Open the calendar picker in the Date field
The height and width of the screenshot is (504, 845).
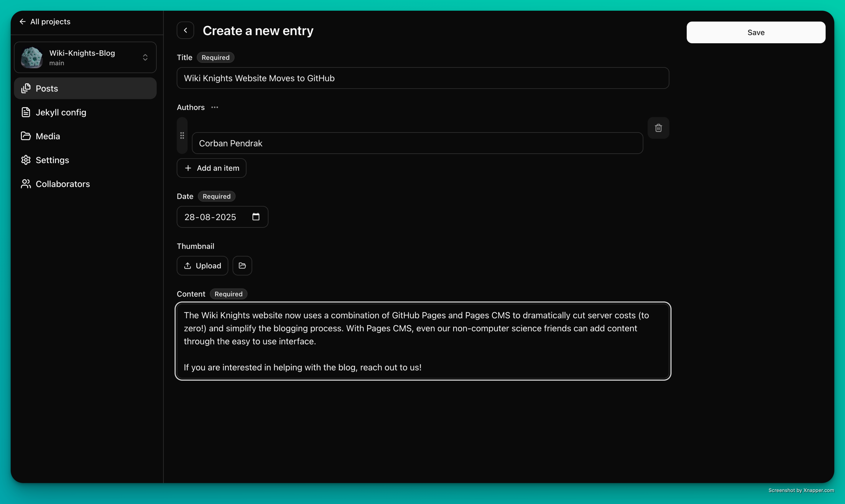[256, 217]
